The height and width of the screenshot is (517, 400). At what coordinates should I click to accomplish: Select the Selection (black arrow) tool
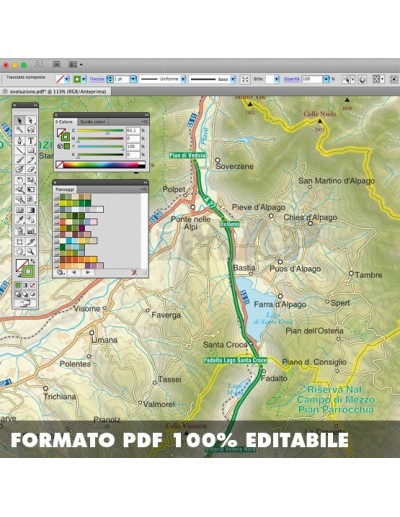pyautogui.click(x=20, y=120)
